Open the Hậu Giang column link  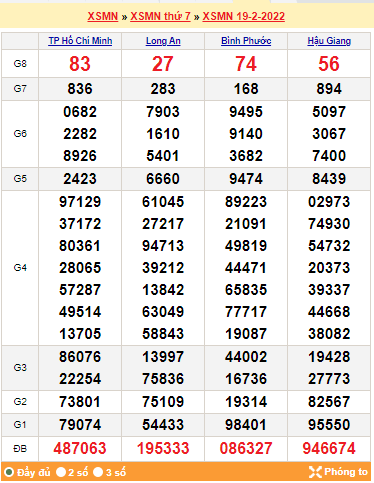click(329, 41)
